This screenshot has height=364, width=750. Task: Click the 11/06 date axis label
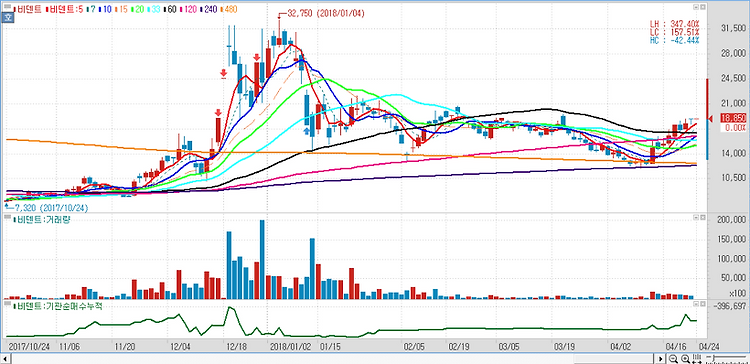coord(69,346)
